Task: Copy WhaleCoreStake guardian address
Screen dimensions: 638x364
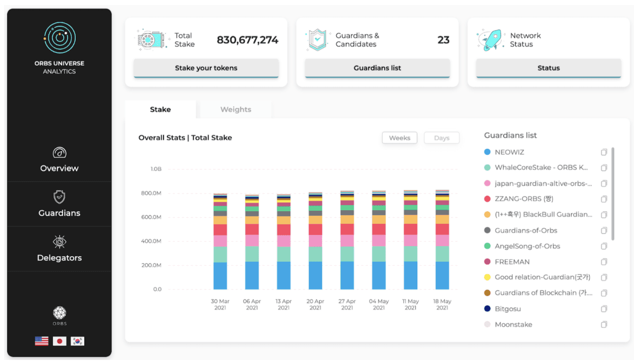Action: 604,168
